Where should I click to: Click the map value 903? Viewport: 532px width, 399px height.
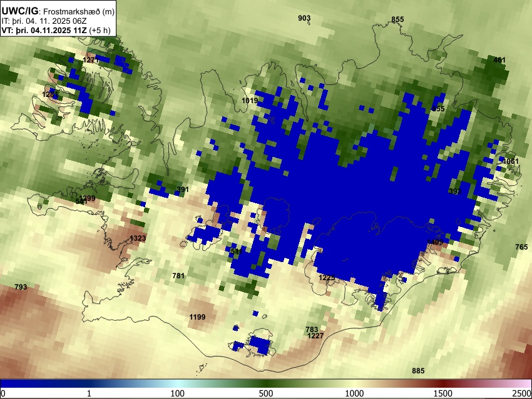[x=304, y=18]
